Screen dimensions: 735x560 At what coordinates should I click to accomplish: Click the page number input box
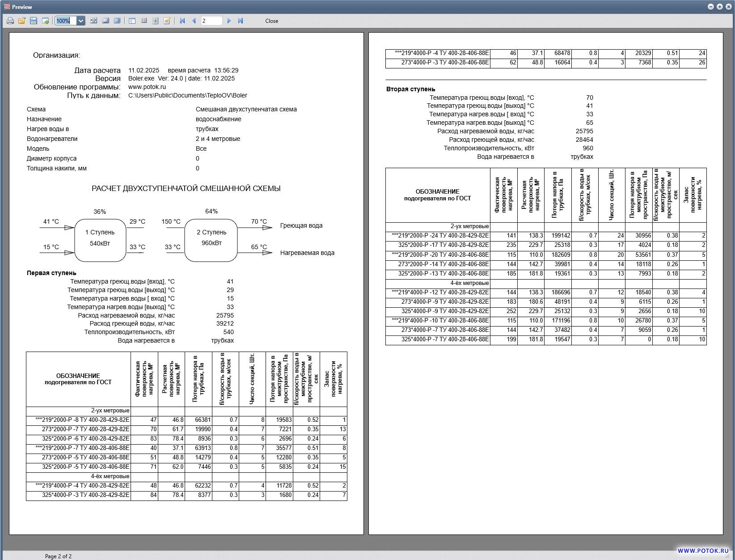[211, 21]
